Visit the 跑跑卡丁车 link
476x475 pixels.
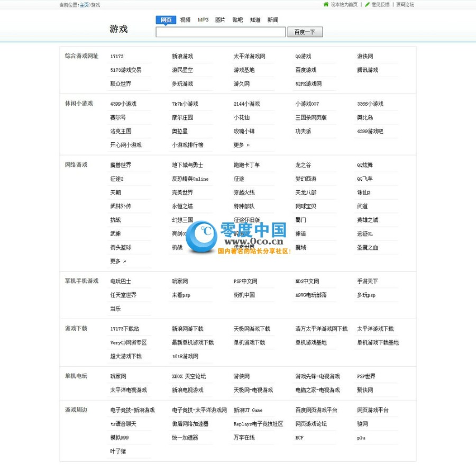(x=247, y=165)
